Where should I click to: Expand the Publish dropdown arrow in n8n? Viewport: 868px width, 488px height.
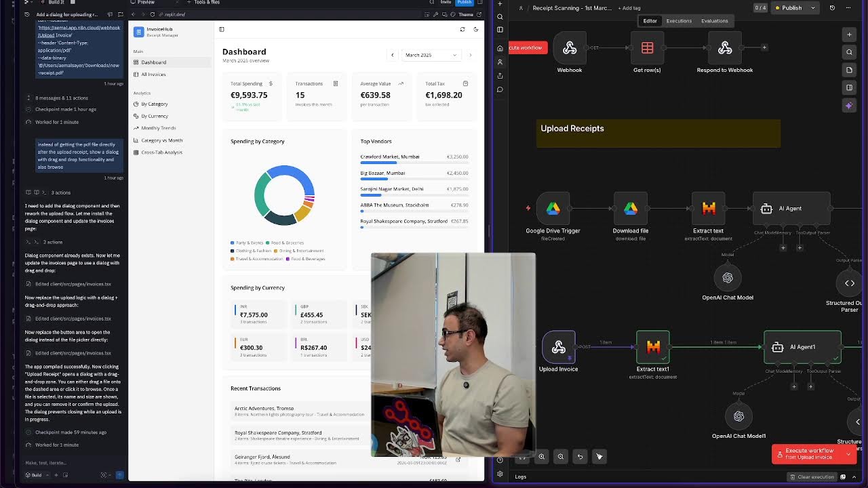(x=813, y=8)
